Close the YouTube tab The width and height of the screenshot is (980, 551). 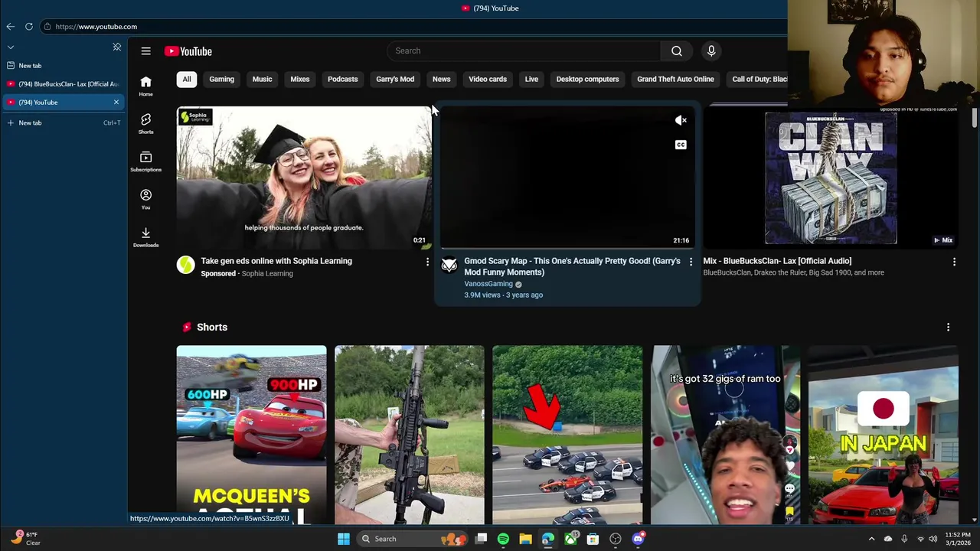click(x=116, y=102)
